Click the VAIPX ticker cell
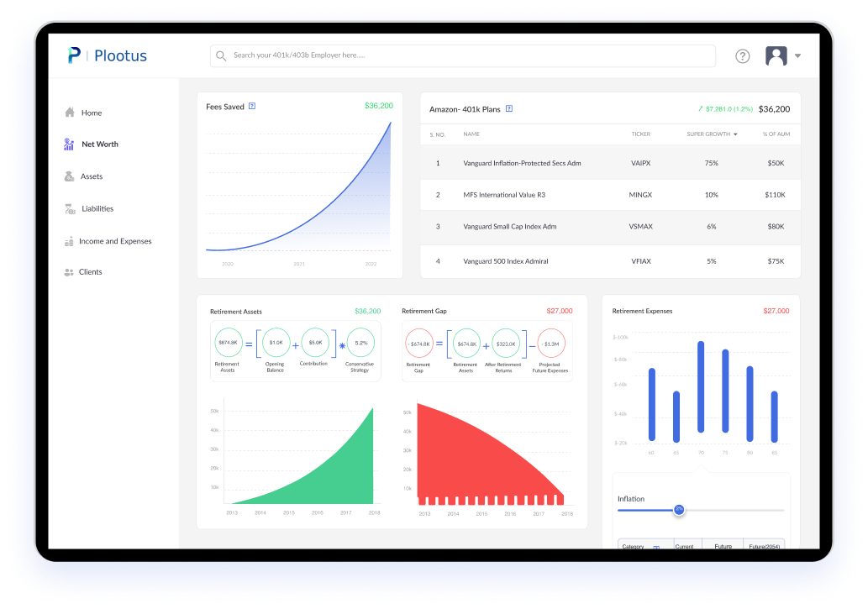 point(640,163)
